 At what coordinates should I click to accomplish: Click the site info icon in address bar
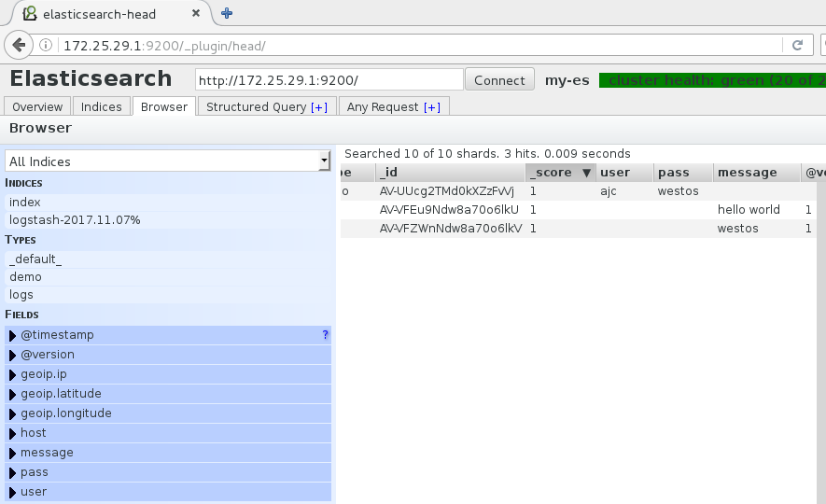click(46, 46)
